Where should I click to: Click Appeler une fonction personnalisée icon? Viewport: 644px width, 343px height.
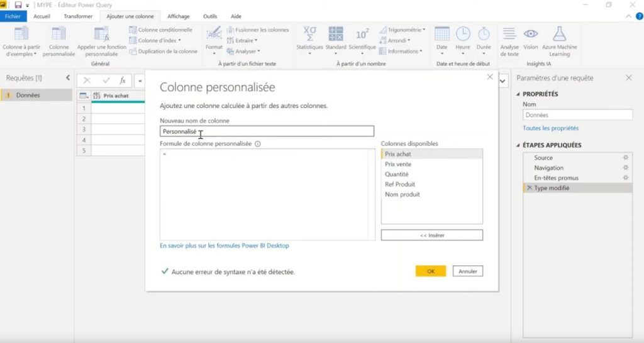[101, 33]
